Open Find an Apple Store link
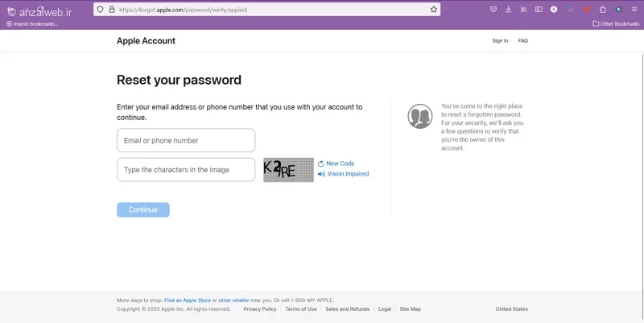 point(188,300)
